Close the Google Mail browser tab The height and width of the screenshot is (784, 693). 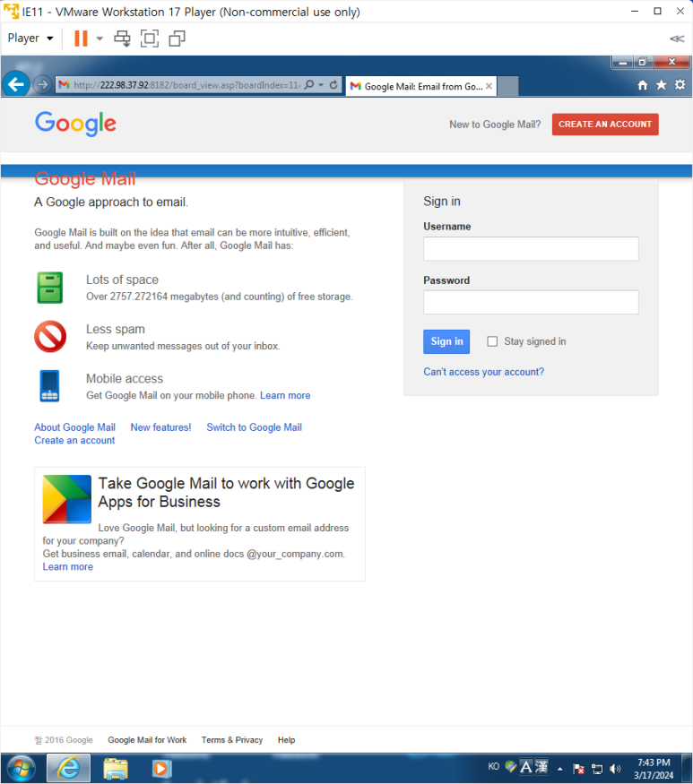point(489,86)
